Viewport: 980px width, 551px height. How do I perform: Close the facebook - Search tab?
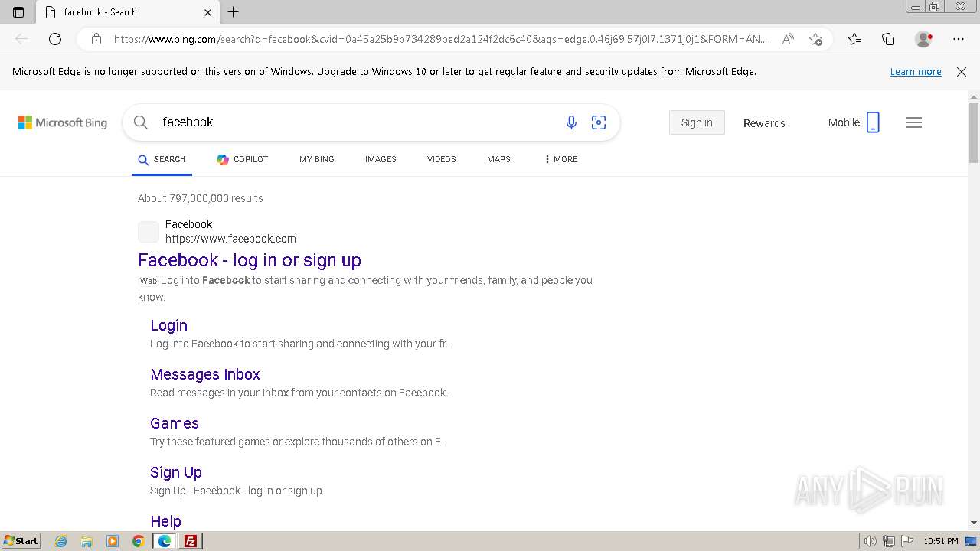pyautogui.click(x=207, y=12)
